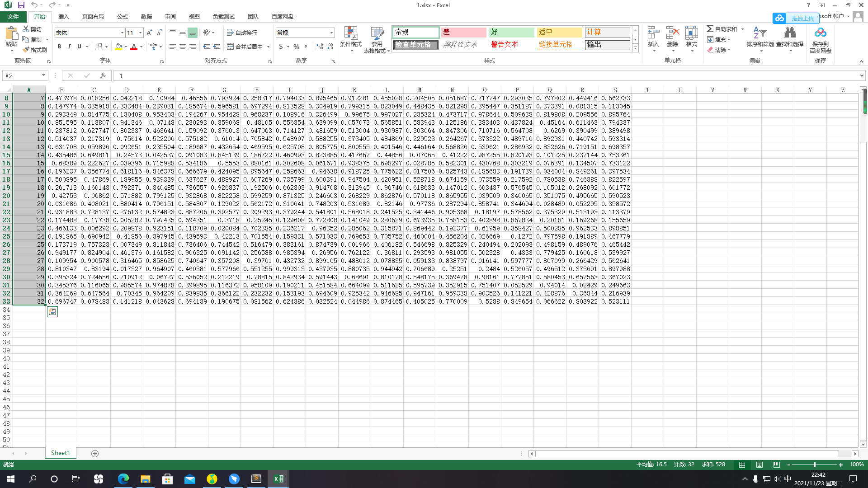Click the Find and Select binoculars icon
868x488 pixels.
789,33
